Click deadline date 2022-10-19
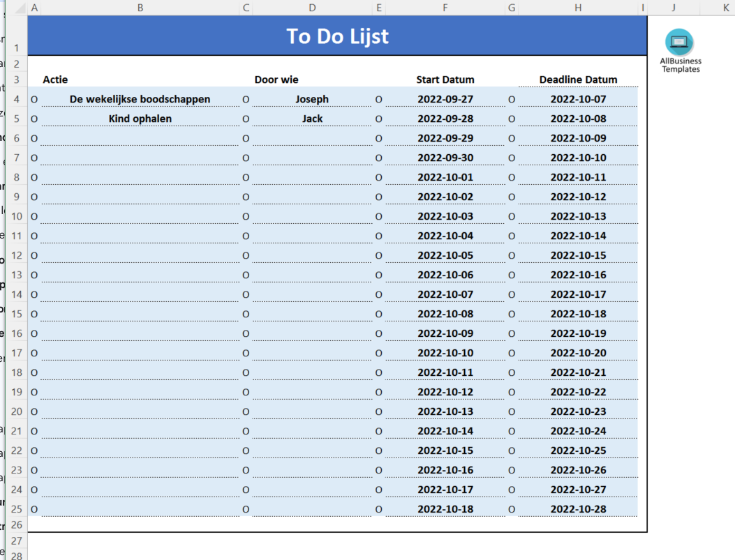735x560 pixels. click(x=578, y=333)
